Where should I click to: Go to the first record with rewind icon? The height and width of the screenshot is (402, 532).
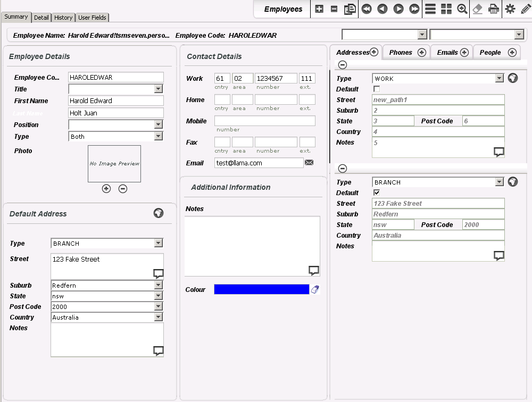(x=367, y=9)
